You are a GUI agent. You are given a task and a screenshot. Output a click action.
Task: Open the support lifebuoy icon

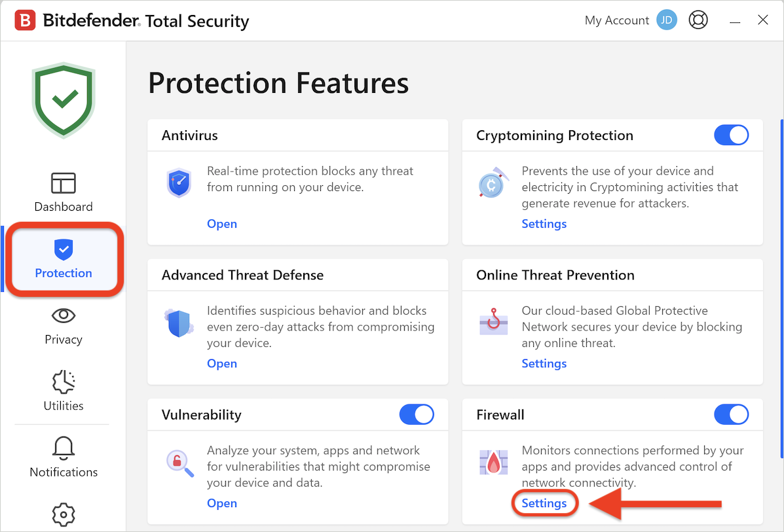tap(698, 20)
